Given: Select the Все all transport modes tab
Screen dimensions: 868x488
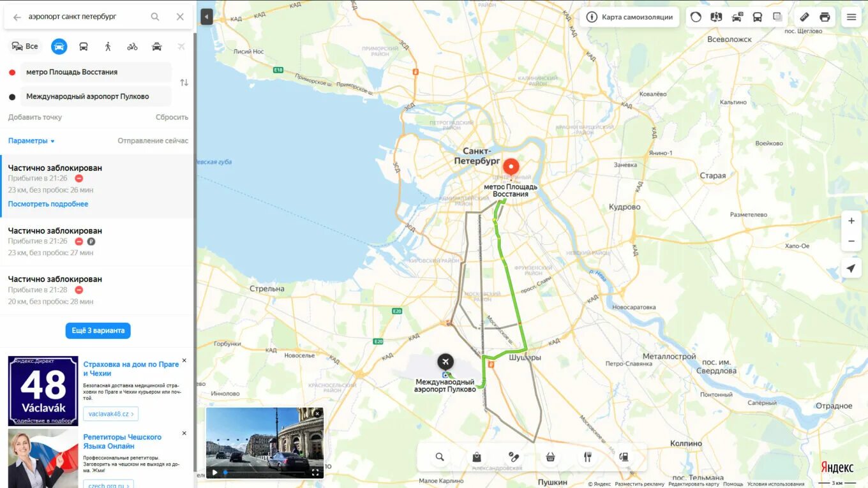Looking at the screenshot, I should coord(25,47).
